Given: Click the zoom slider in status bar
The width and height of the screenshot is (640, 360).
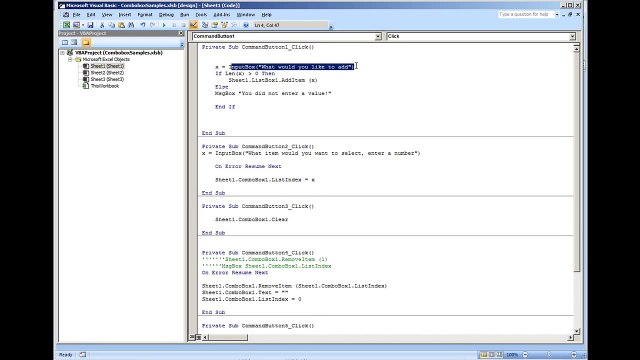Looking at the screenshot, I should tap(549, 355).
